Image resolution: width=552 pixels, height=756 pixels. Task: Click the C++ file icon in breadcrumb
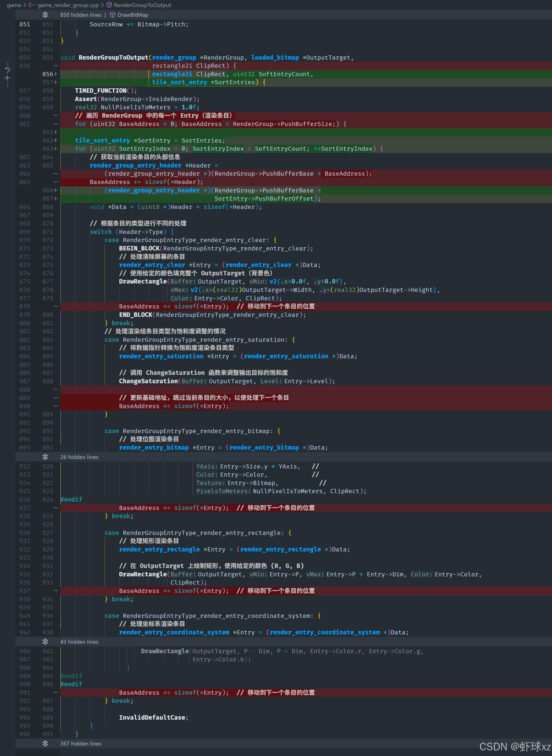point(32,5)
